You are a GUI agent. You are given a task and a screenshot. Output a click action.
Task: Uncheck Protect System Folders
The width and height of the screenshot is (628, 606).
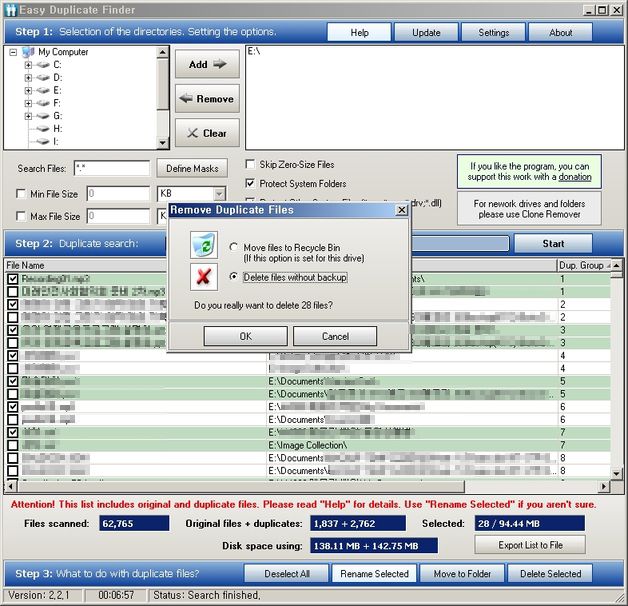250,183
